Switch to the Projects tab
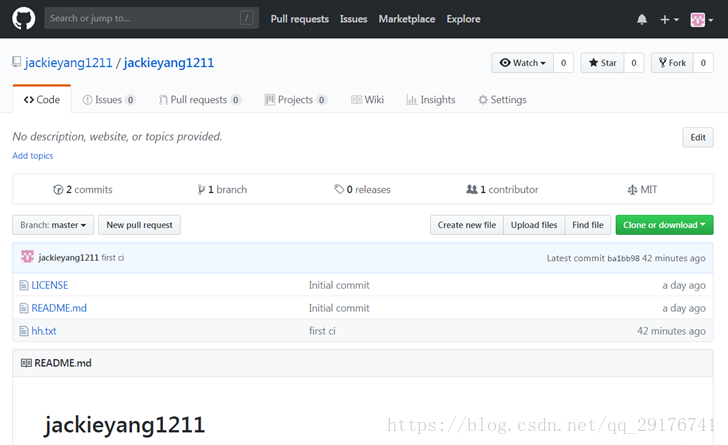The height and width of the screenshot is (445, 728). point(296,99)
